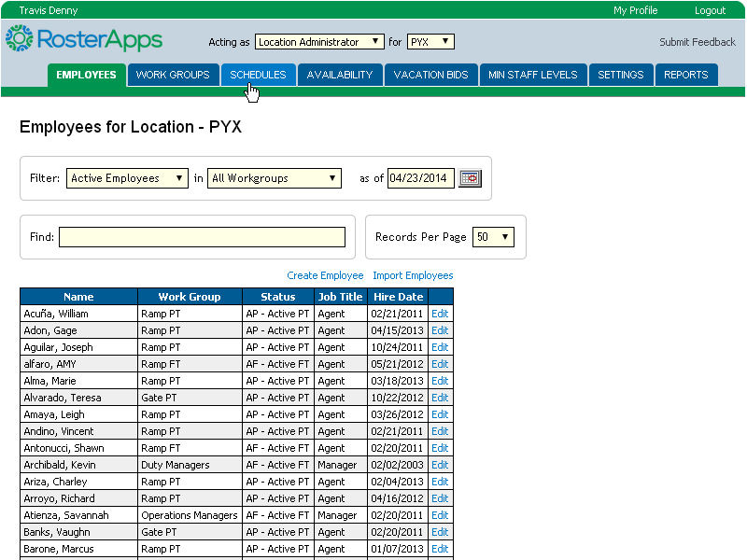Go to the Vacation Bids tab
The image size is (747, 560).
[x=430, y=75]
